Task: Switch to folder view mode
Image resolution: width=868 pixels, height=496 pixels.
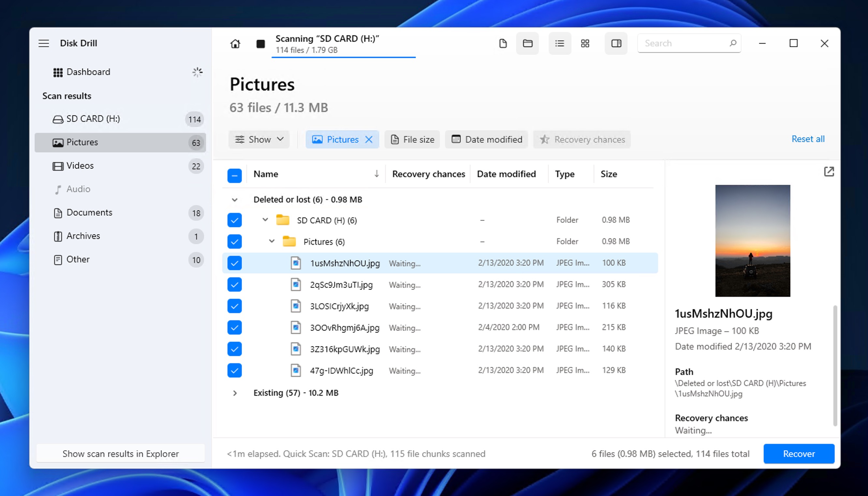Action: click(x=528, y=43)
